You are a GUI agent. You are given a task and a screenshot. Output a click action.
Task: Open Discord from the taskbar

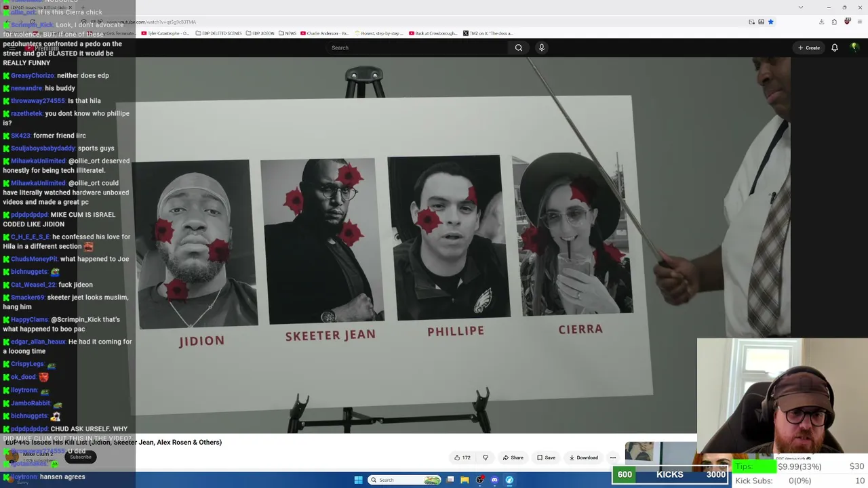tap(494, 480)
